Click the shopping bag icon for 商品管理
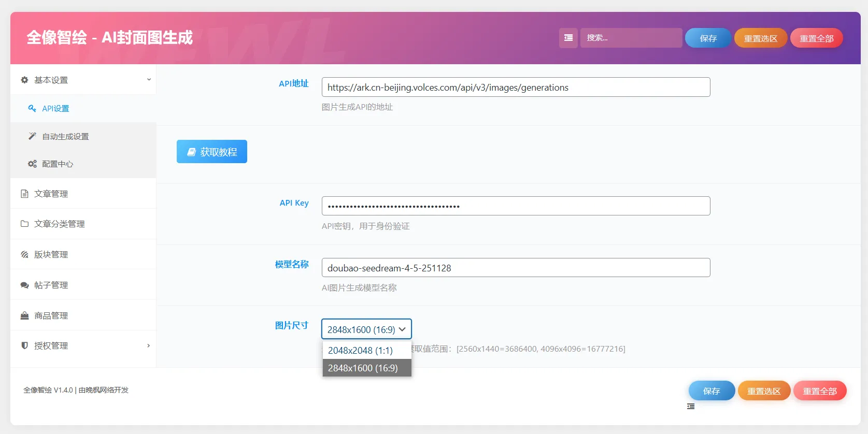Screen dimensions: 868x434 click(x=24, y=315)
